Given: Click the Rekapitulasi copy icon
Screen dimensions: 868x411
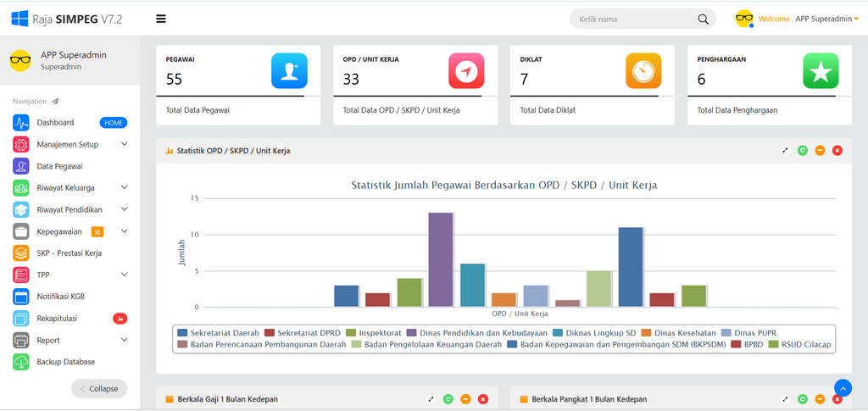Looking at the screenshot, I should [x=21, y=319].
